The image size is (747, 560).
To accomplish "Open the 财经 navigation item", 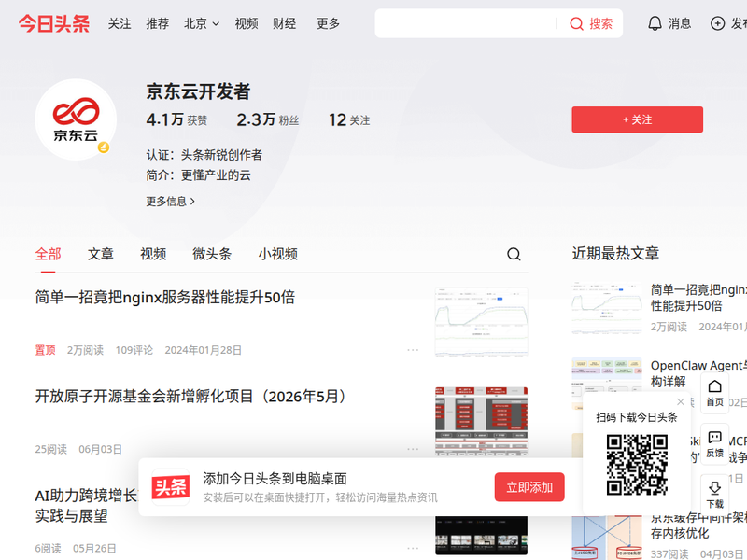I will point(285,23).
